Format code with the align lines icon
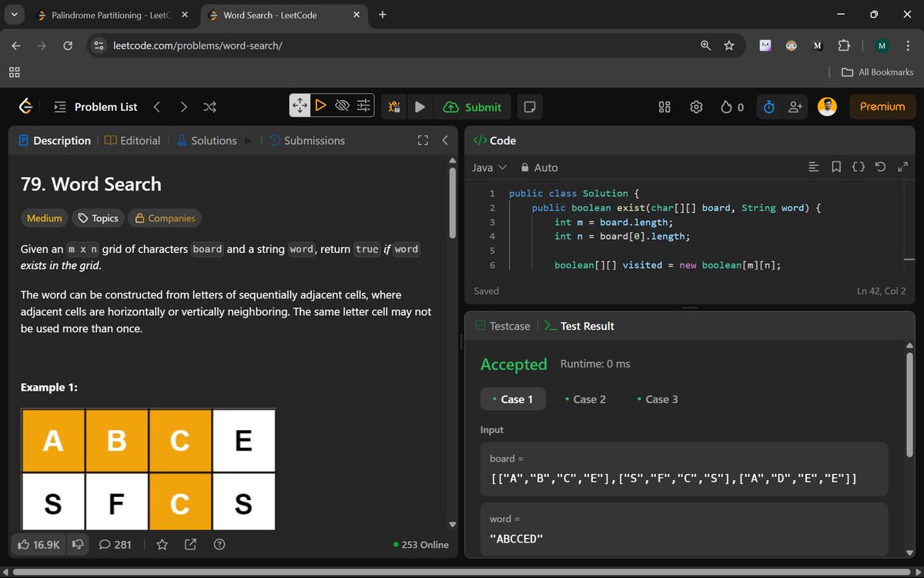Viewport: 924px width, 578px height. [x=813, y=167]
